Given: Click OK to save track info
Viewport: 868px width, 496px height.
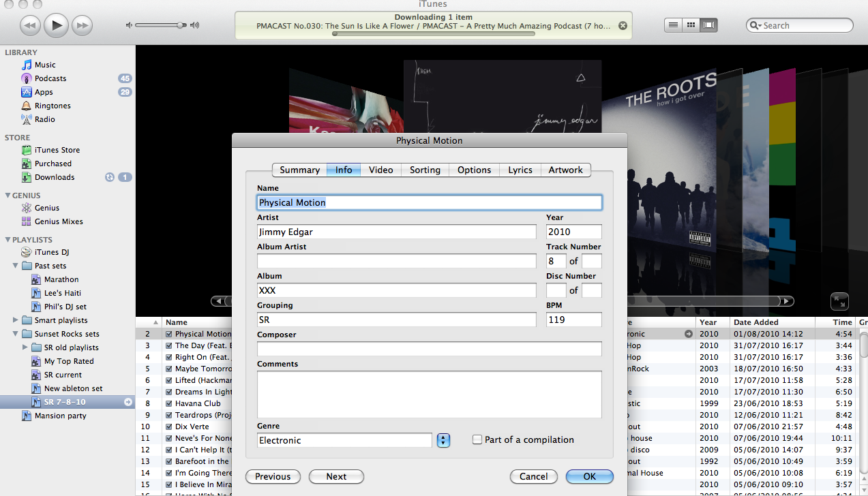Looking at the screenshot, I should pyautogui.click(x=589, y=477).
